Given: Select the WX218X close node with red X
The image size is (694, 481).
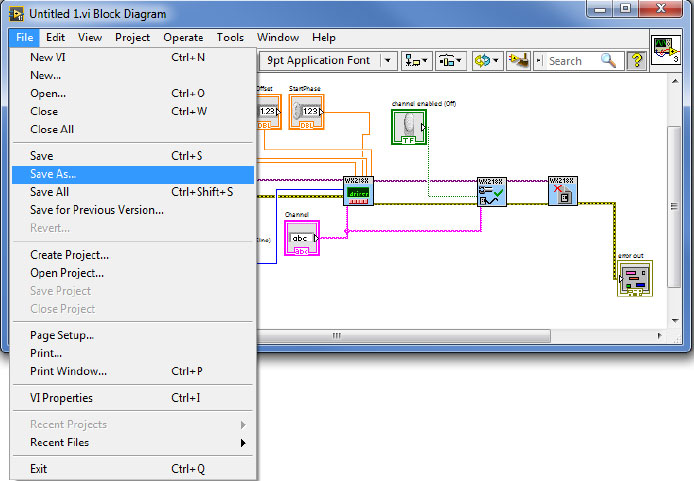Looking at the screenshot, I should tap(562, 190).
